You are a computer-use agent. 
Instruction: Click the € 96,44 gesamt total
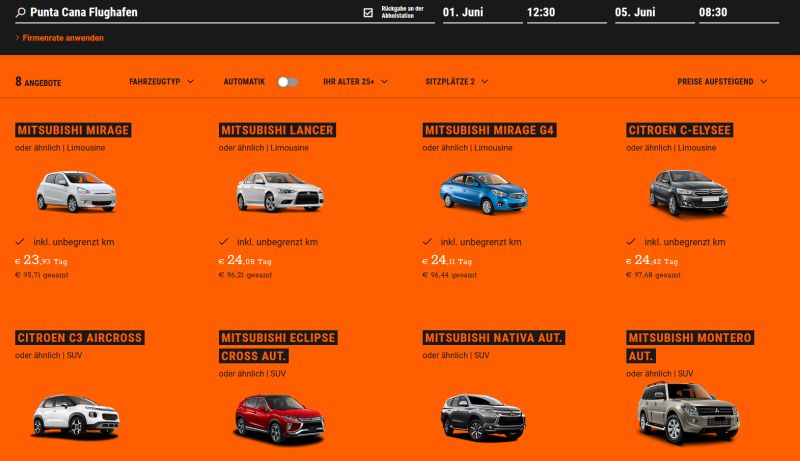[x=449, y=275]
